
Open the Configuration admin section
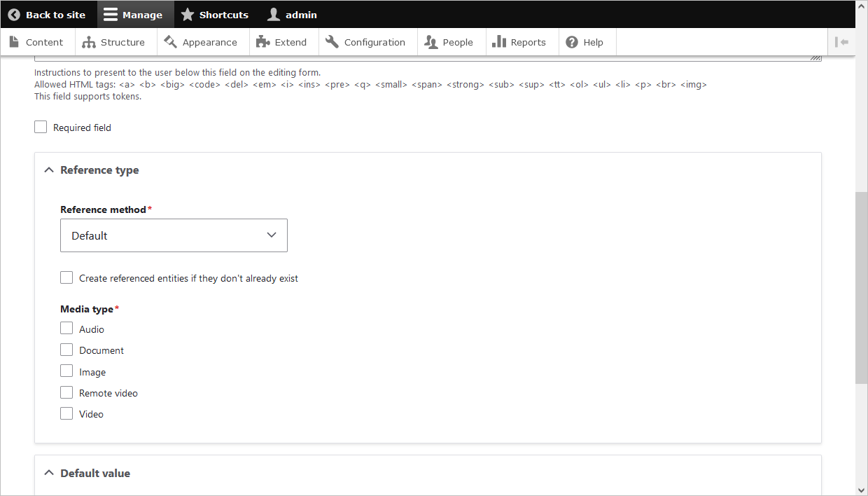point(367,41)
